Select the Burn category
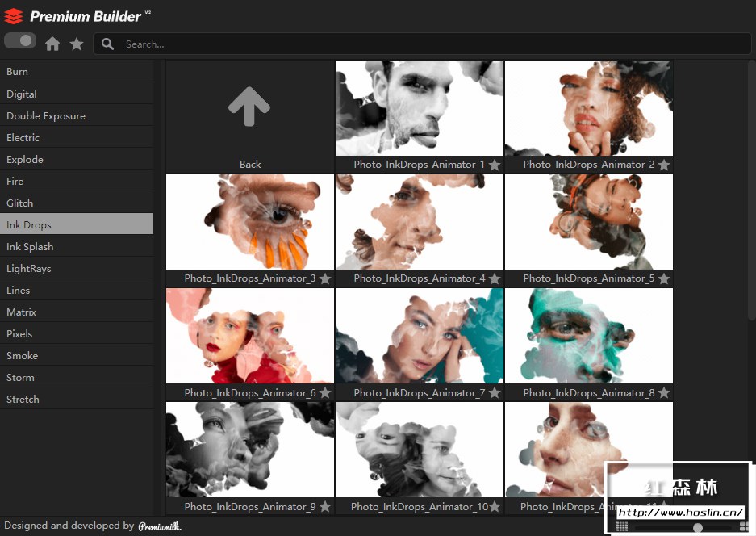 [77, 71]
